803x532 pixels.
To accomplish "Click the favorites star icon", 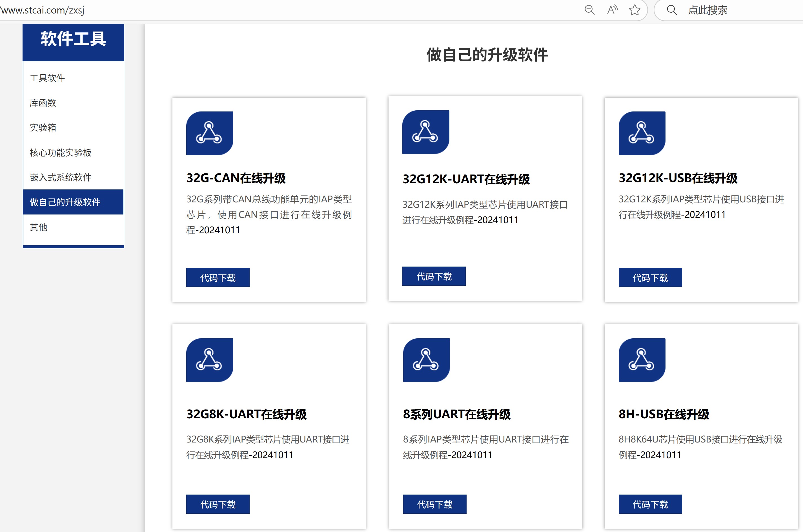I will tap(635, 10).
